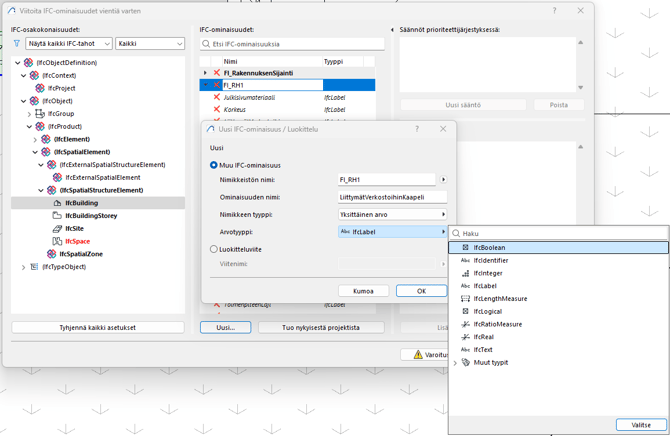Expand the Muut tyypit group

click(x=455, y=363)
